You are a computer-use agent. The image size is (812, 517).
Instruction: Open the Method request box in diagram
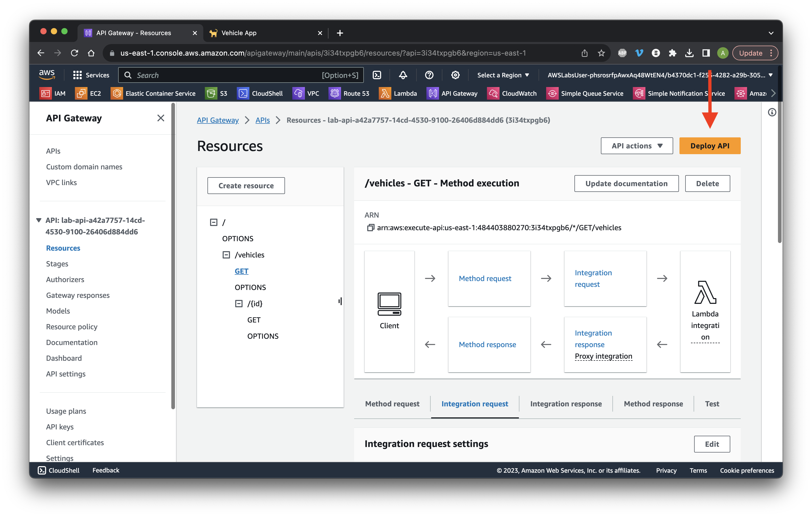pos(489,278)
